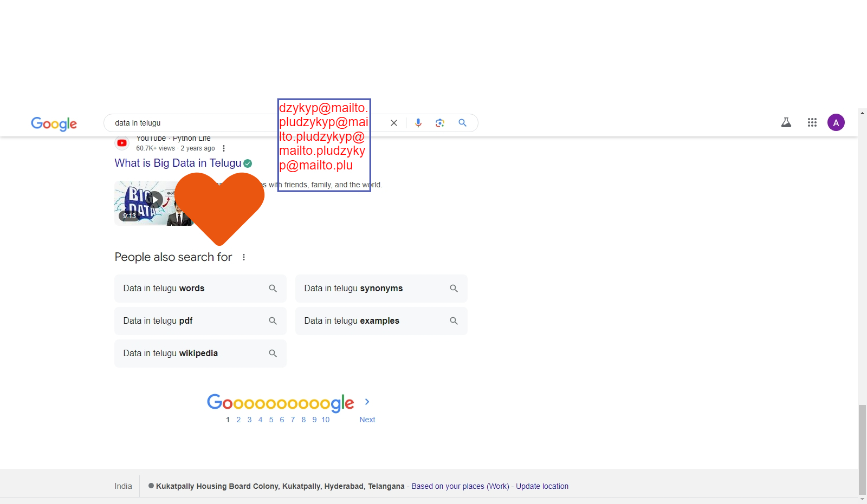867x504 pixels.
Task: Open the Google apps grid
Action: tap(812, 122)
